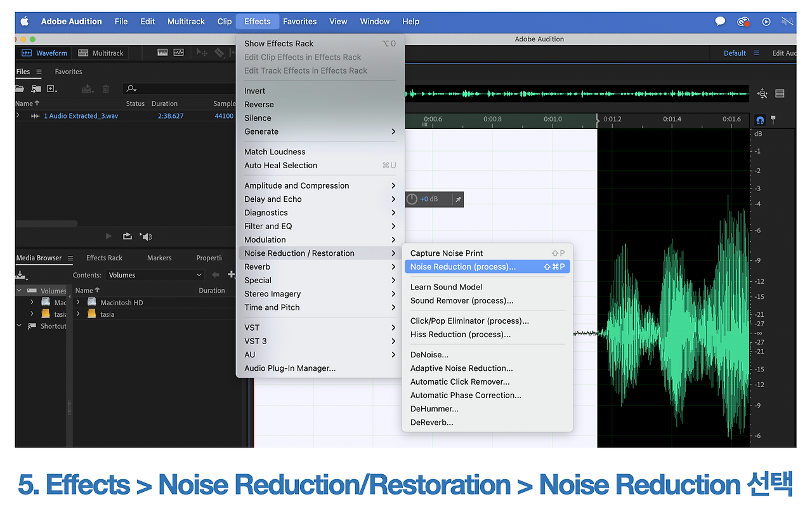
Task: Click the zoom navigator icon
Action: (762, 94)
